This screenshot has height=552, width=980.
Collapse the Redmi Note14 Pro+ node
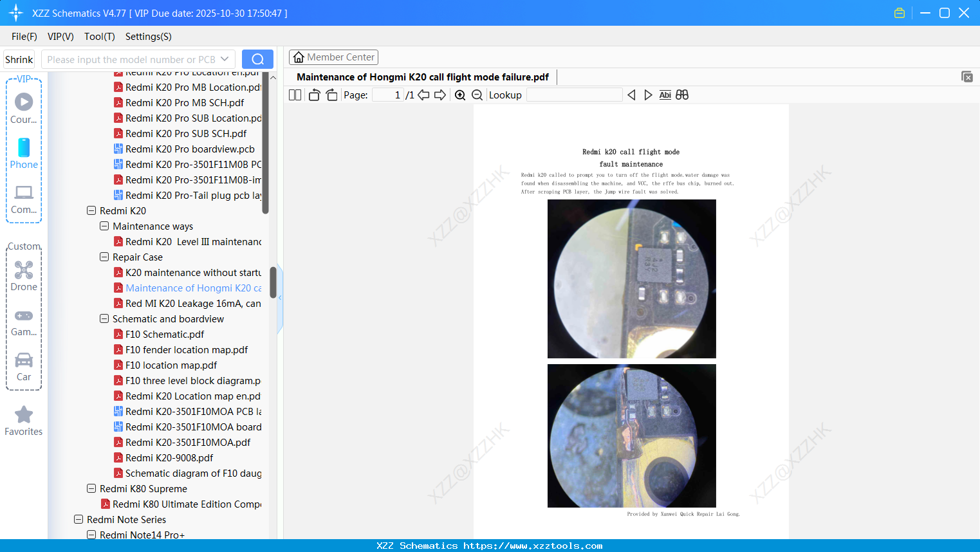click(91, 535)
